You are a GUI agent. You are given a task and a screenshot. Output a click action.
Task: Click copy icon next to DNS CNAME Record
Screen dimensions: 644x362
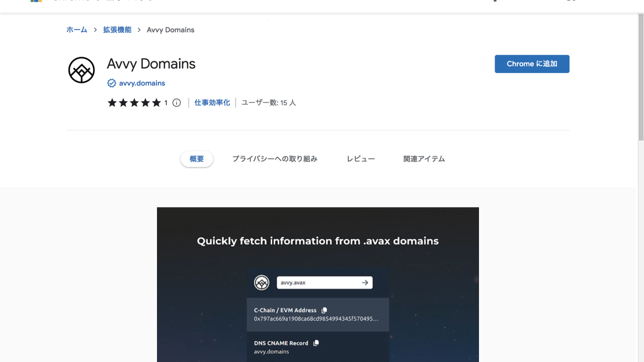point(316,343)
